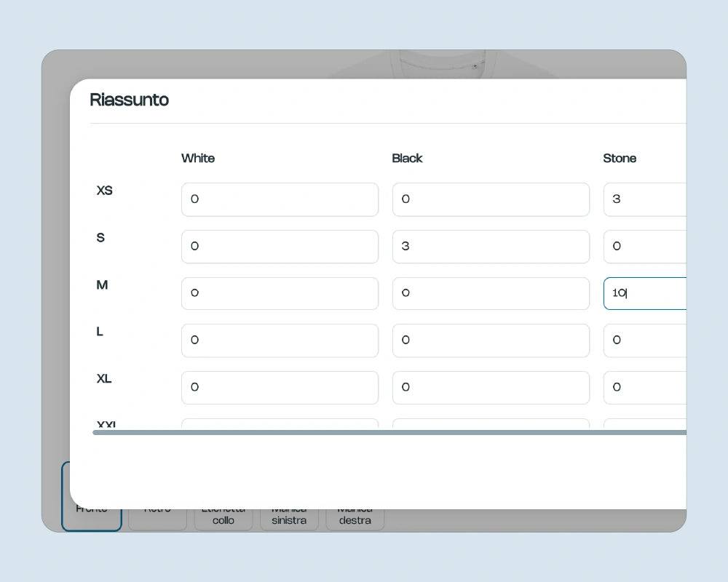Screen dimensions: 728x582
Task: Click the White L quantity input
Action: 280,340
